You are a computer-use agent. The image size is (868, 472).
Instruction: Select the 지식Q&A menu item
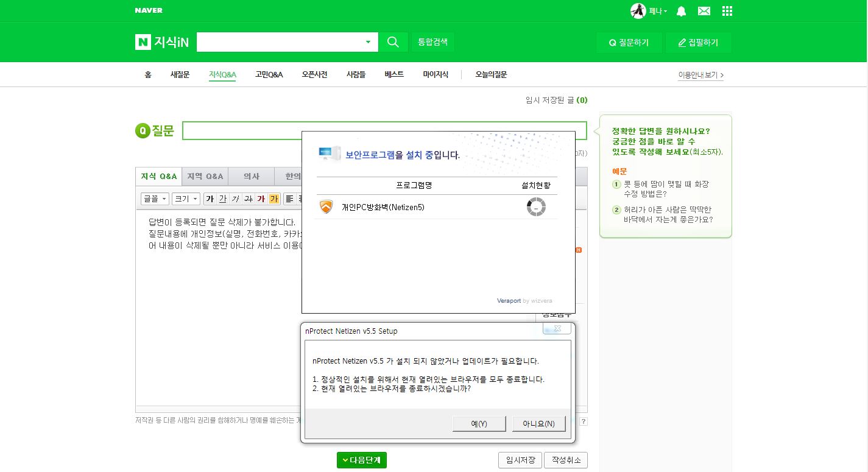coord(222,74)
